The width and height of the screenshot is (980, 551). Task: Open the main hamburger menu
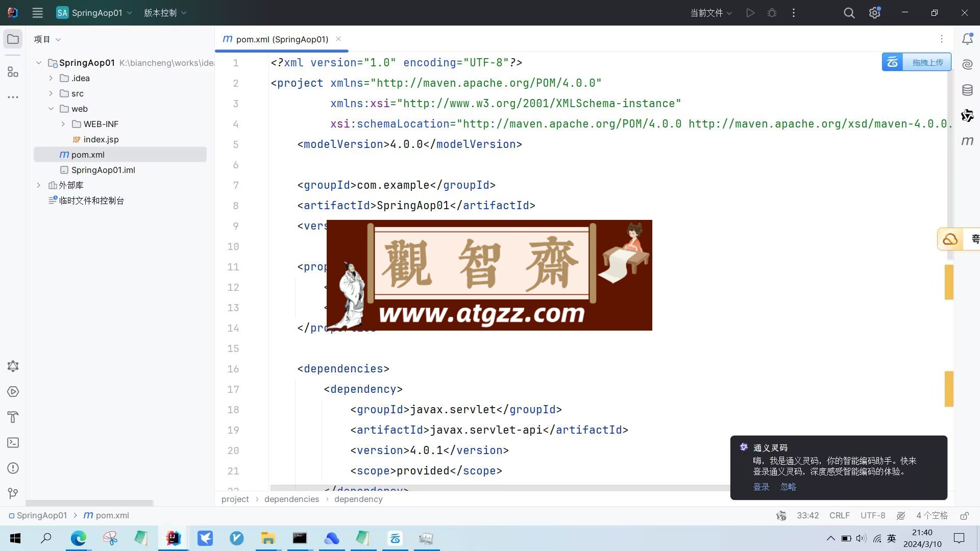[x=37, y=13]
